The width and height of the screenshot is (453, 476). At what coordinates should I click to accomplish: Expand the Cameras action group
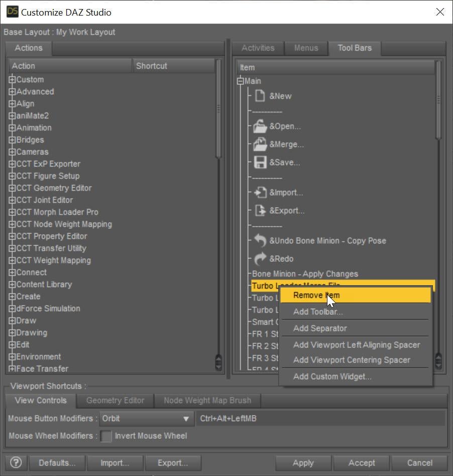point(12,152)
